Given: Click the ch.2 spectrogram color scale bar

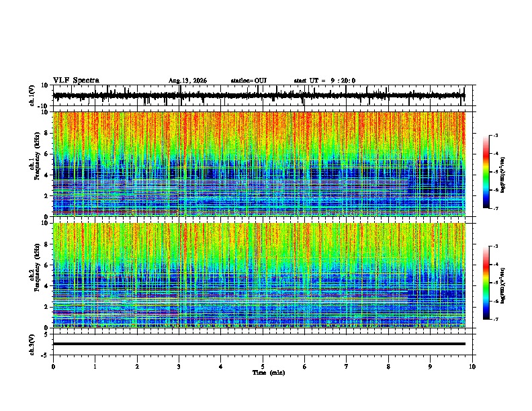Looking at the screenshot, I should [x=486, y=283].
